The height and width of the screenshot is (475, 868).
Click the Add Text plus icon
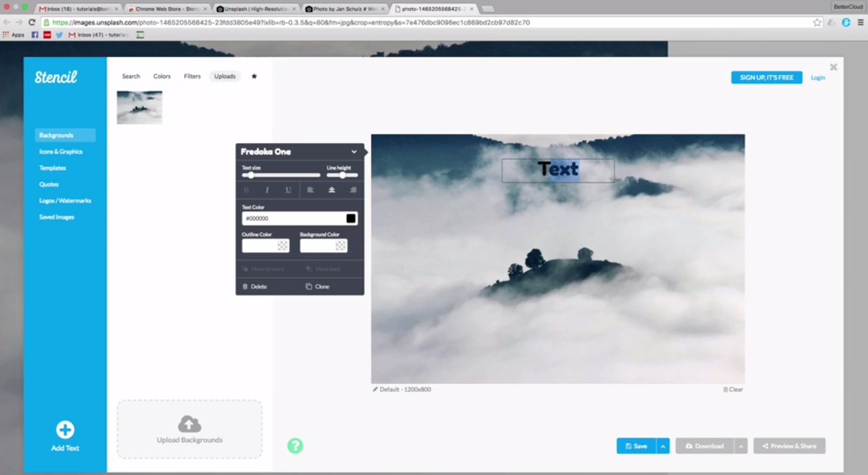click(65, 430)
